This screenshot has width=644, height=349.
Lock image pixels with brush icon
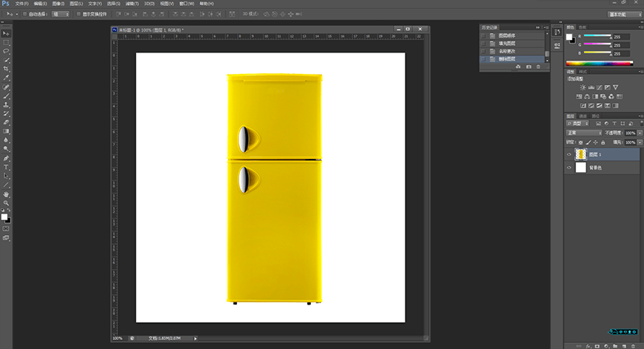(x=588, y=143)
